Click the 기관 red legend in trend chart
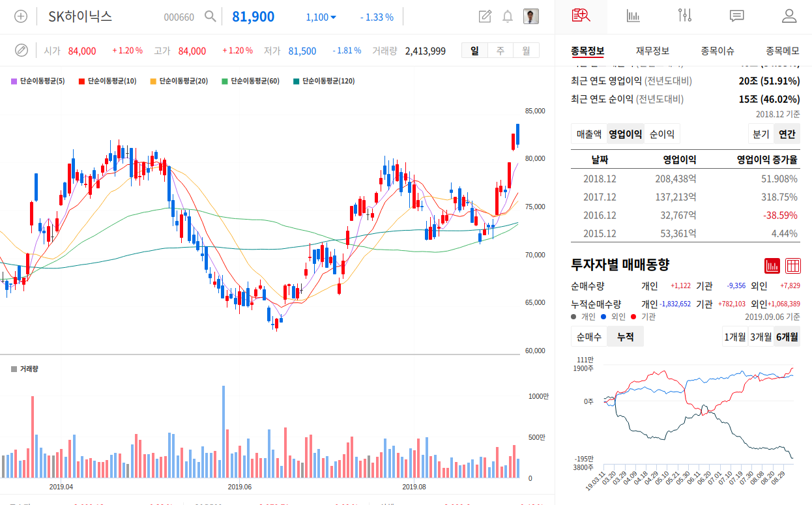The height and width of the screenshot is (505, 812). click(x=643, y=317)
